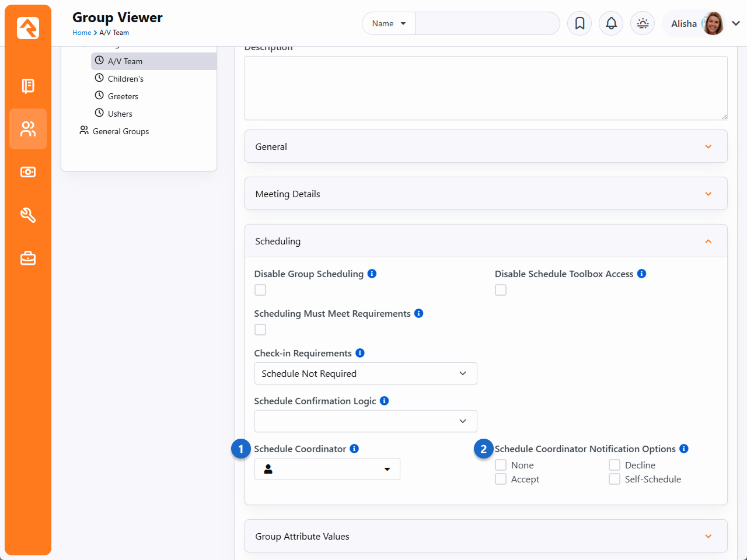747x560 pixels.
Task: Open the notifications bell
Action: (611, 23)
